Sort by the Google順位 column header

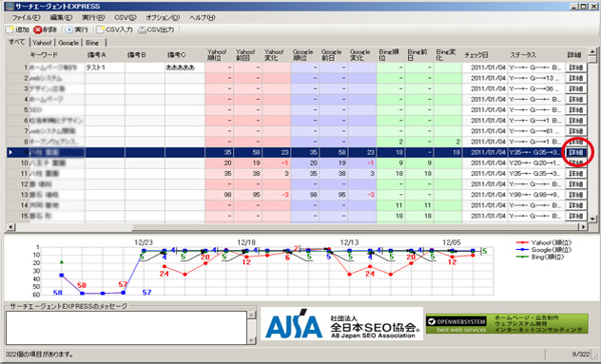tap(305, 55)
